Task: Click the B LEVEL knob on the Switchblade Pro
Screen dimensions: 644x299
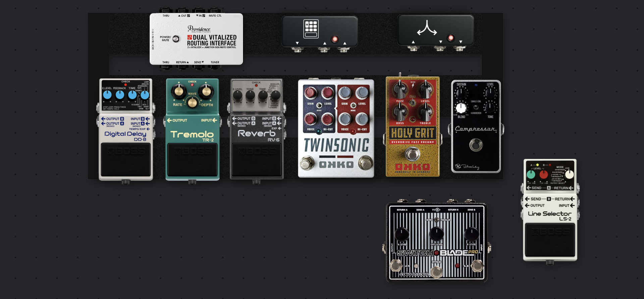Action: pyautogui.click(x=471, y=234)
